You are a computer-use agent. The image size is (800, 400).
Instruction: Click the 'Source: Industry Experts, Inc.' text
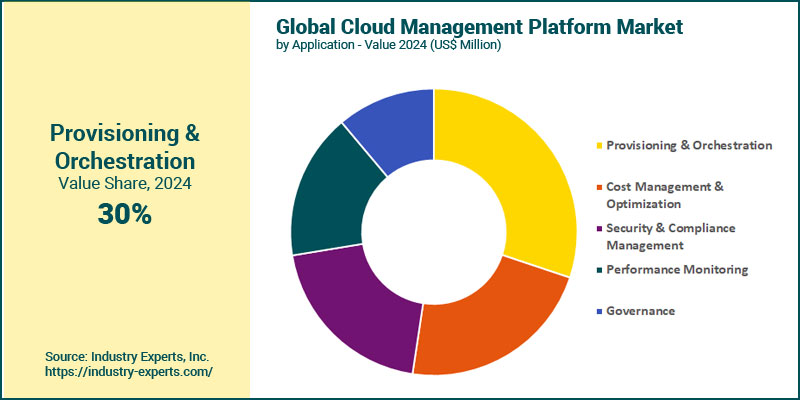[x=127, y=356]
